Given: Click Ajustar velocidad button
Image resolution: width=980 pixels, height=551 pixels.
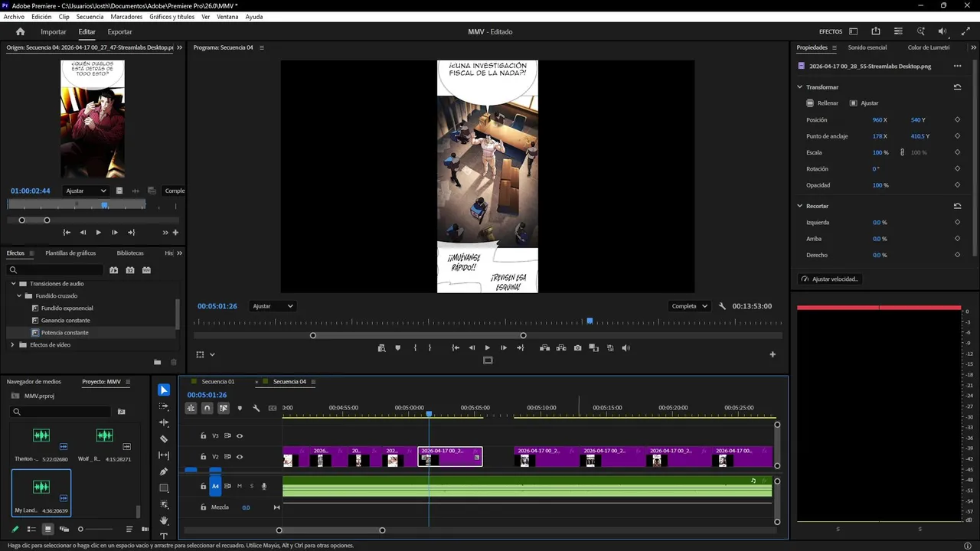Looking at the screenshot, I should pos(830,279).
